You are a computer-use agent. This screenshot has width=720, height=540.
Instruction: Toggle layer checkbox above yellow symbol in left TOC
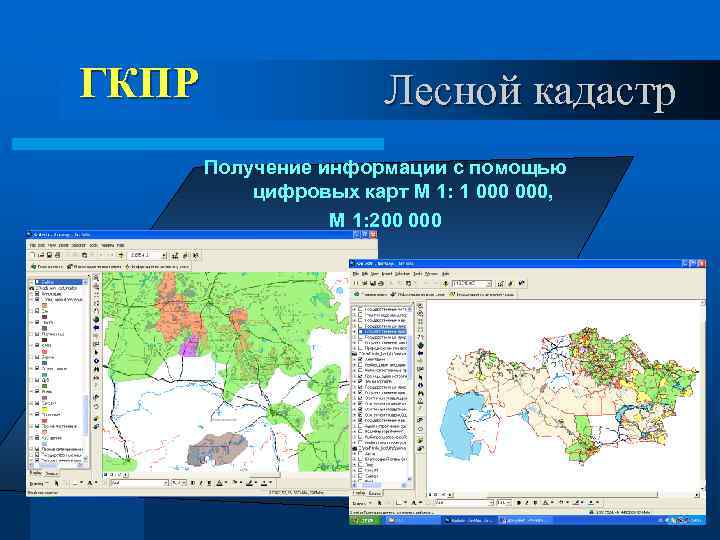(37, 403)
